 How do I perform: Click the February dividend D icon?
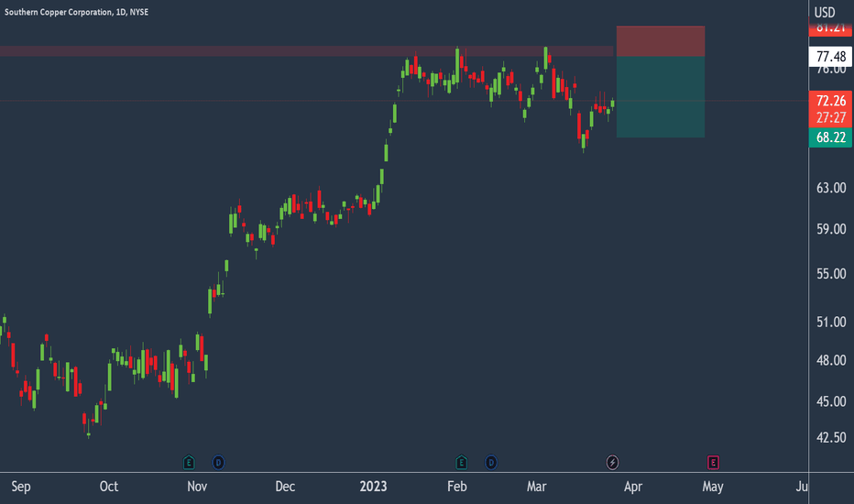click(491, 463)
